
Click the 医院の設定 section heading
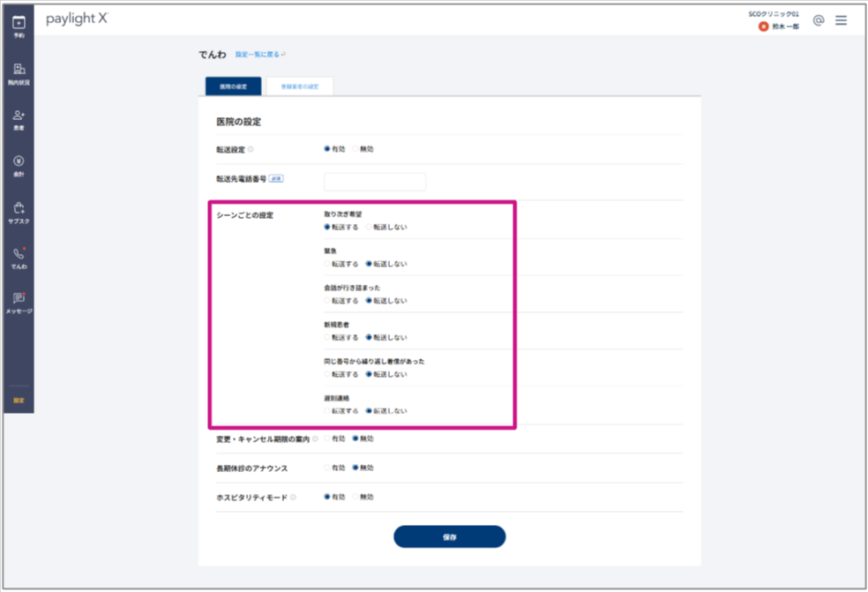coord(238,122)
